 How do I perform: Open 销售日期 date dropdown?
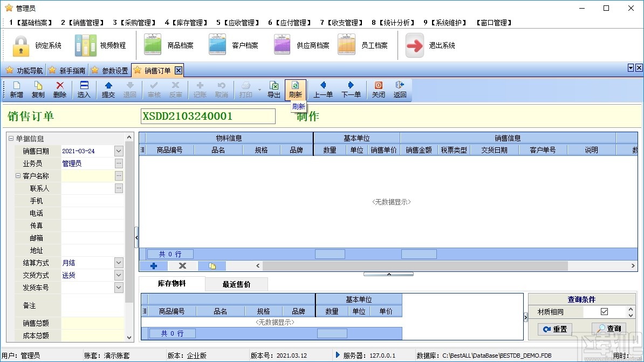pos(119,151)
